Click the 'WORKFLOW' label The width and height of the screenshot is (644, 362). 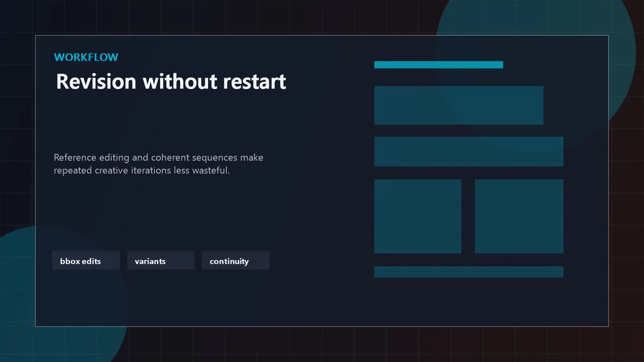pos(86,57)
